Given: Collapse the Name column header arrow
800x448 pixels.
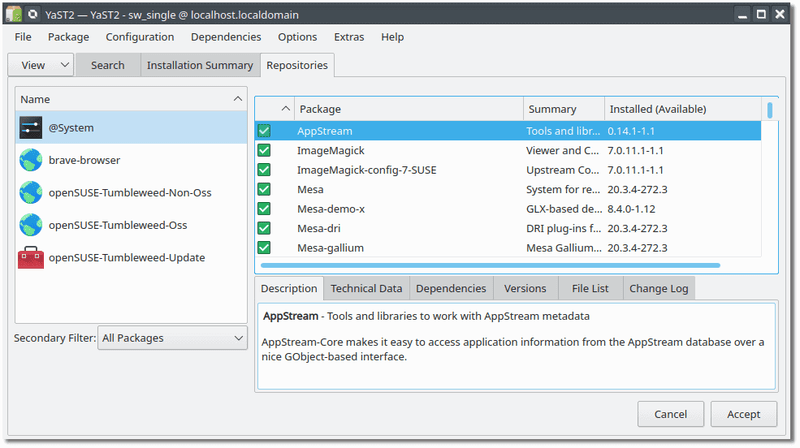Looking at the screenshot, I should [237, 99].
